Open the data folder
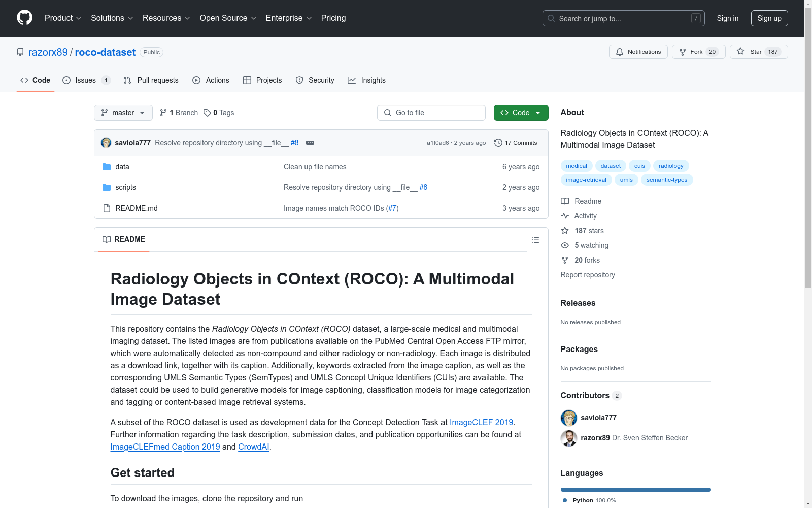 (122, 167)
